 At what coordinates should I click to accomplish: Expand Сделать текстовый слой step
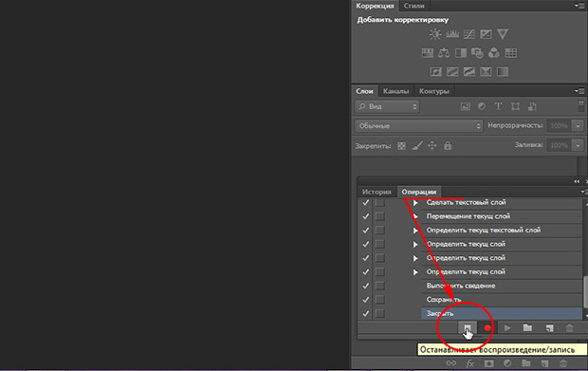coord(415,202)
